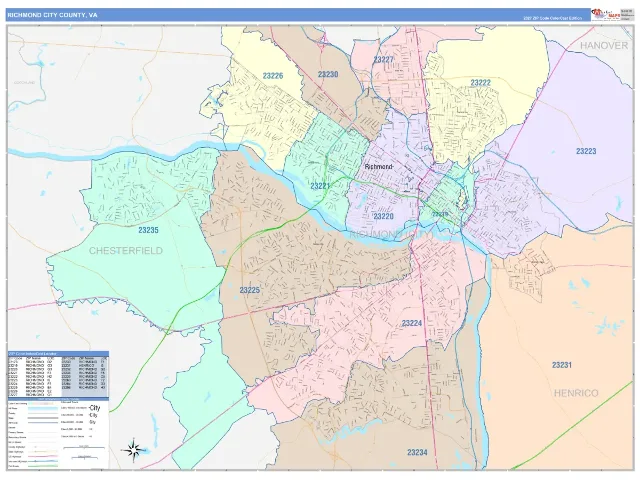Click the HENRICO county label

(x=576, y=393)
